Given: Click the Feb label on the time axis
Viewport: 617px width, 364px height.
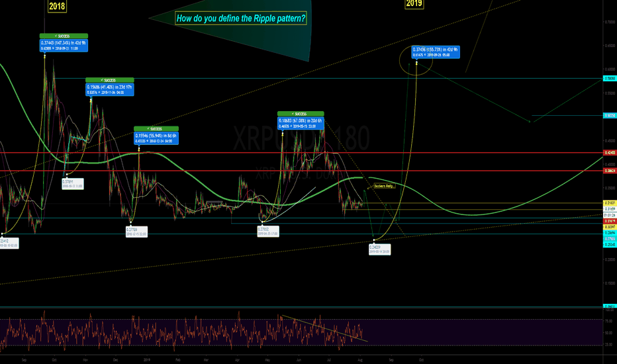Looking at the screenshot, I should [178, 359].
